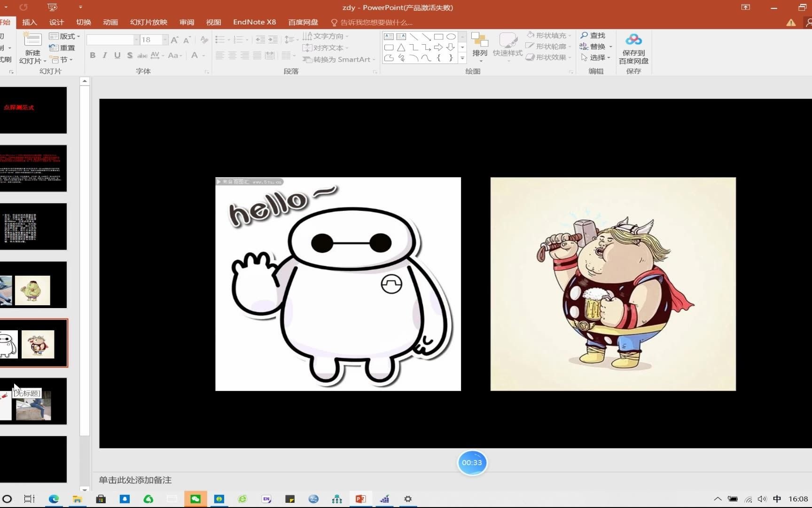
Task: Open the Transitions (切换) ribbon tab
Action: [84, 22]
